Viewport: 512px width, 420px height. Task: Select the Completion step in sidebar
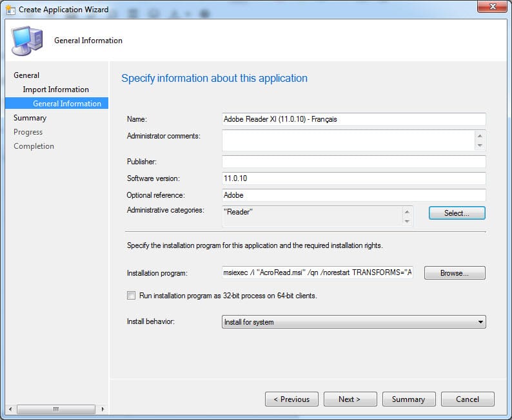tap(34, 146)
